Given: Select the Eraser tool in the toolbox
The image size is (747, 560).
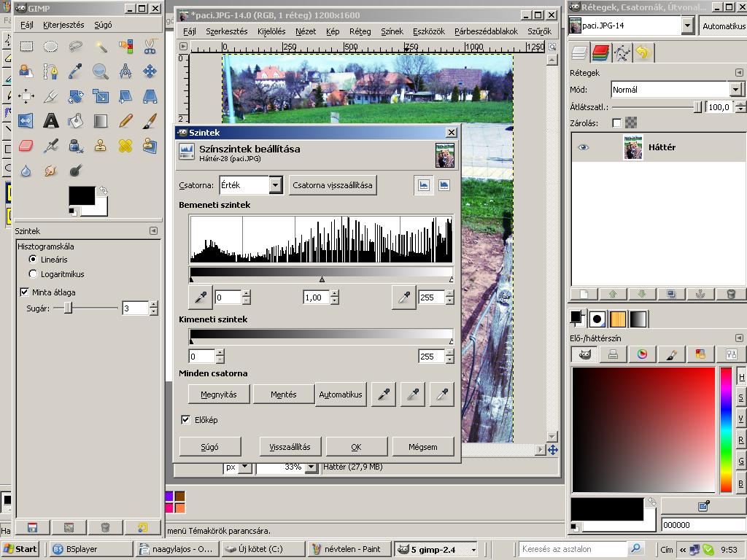Looking at the screenshot, I should click(x=26, y=144).
